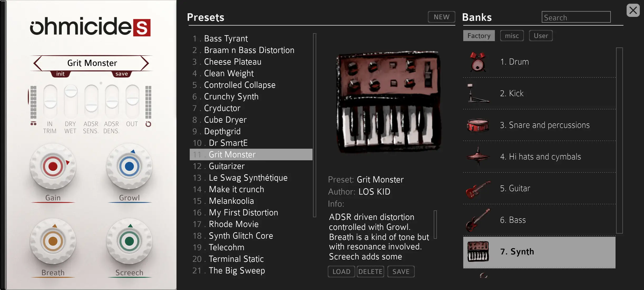644x290 pixels.
Task: Click the bass guitar icon for Bass bank
Action: (x=478, y=220)
